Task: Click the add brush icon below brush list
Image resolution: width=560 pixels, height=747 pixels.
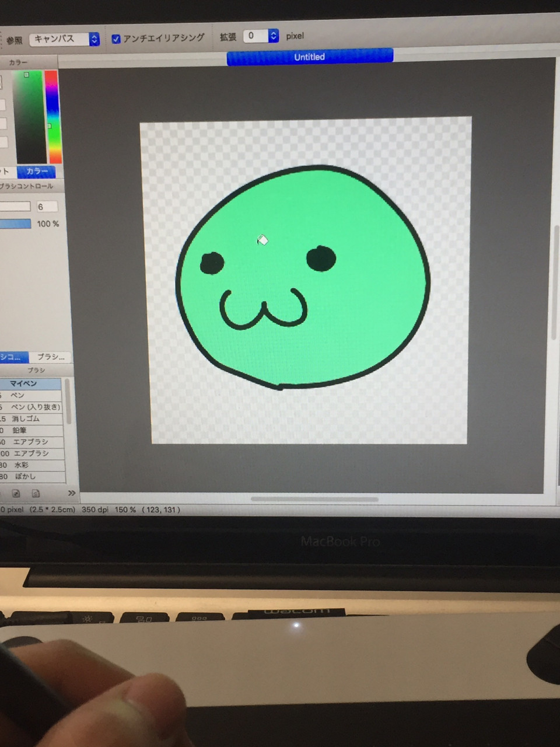Action: pyautogui.click(x=16, y=493)
